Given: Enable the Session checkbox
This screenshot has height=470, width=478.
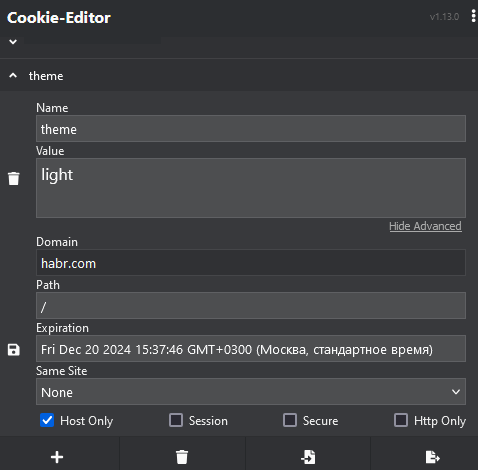Looking at the screenshot, I should pyautogui.click(x=176, y=420).
